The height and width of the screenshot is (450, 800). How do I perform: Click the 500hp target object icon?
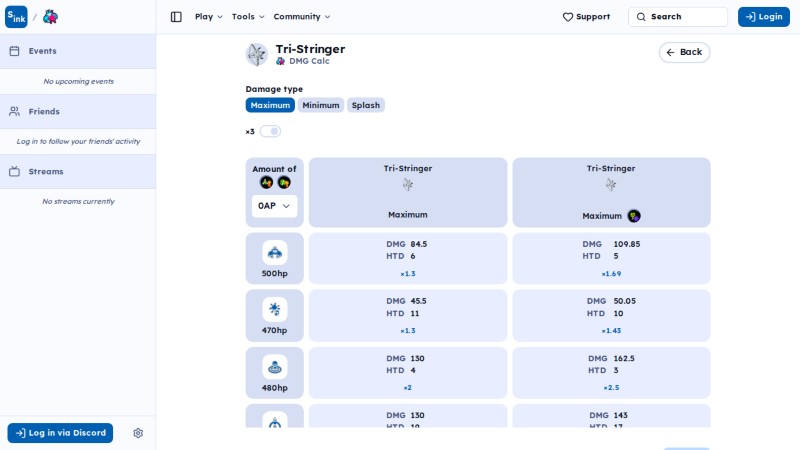pyautogui.click(x=274, y=253)
